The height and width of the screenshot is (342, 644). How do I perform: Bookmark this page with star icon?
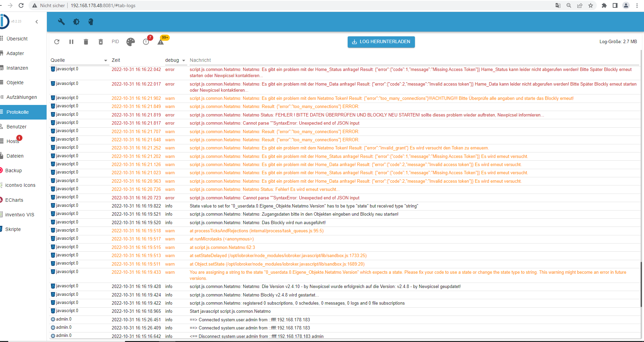591,5
